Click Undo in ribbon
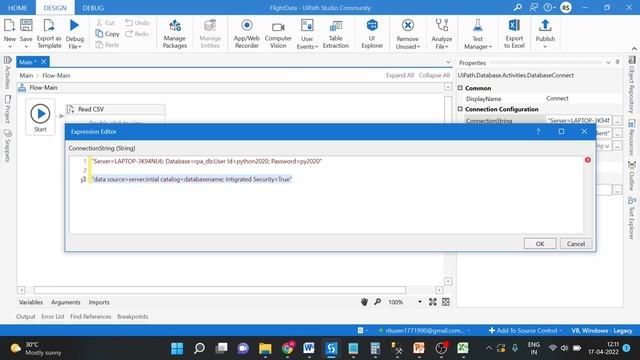 pos(137,23)
